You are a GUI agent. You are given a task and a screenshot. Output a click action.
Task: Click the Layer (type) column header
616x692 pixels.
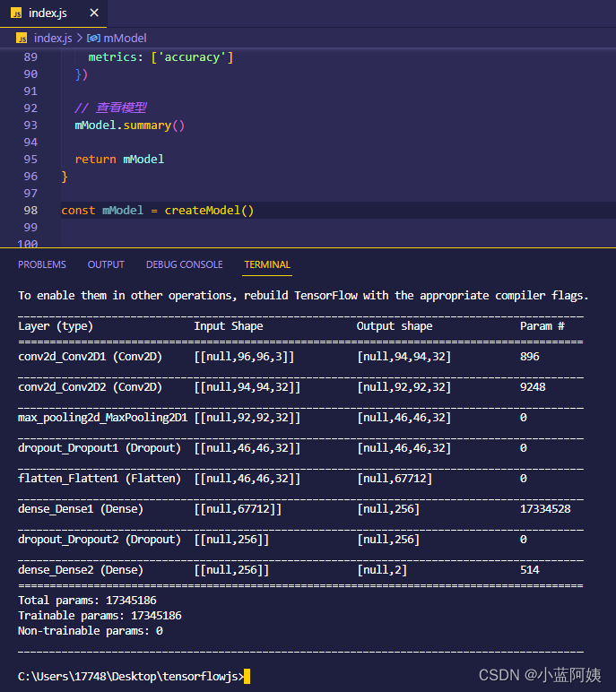(56, 326)
